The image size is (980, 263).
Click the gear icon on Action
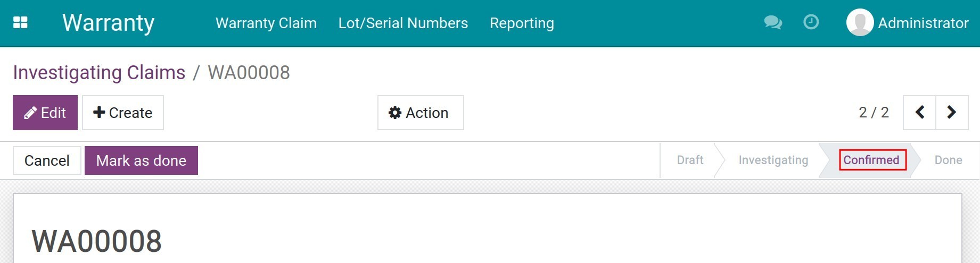click(x=395, y=113)
